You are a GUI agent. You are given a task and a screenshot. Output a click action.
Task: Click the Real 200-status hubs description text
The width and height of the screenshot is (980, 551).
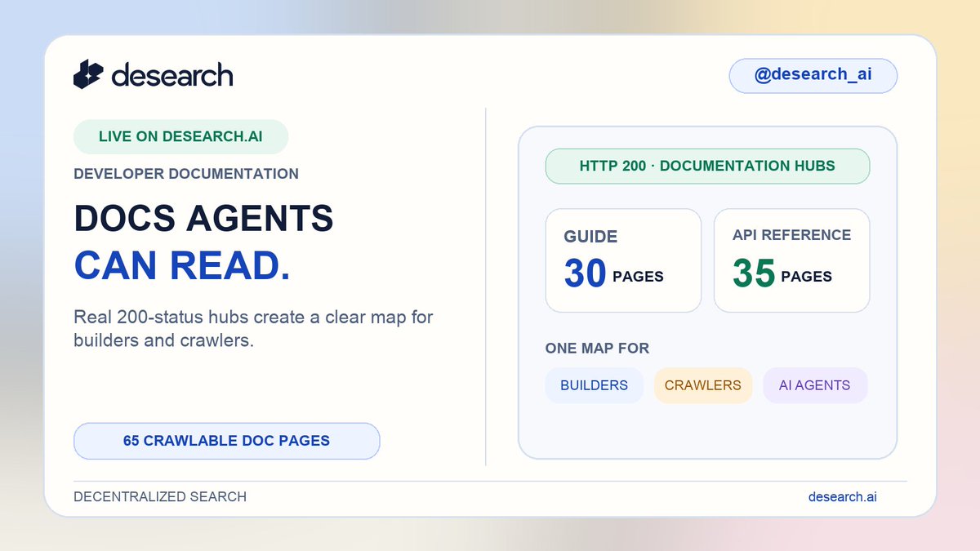253,328
